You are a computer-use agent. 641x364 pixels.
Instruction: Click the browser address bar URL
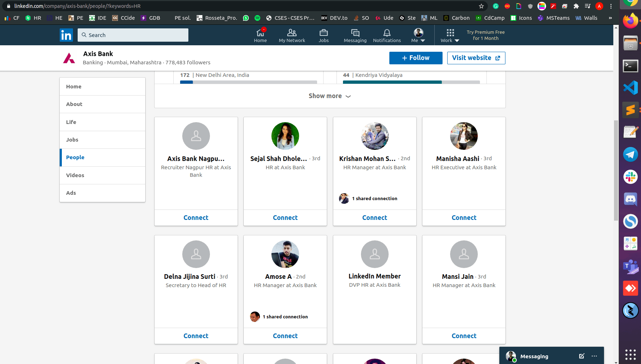(x=77, y=6)
